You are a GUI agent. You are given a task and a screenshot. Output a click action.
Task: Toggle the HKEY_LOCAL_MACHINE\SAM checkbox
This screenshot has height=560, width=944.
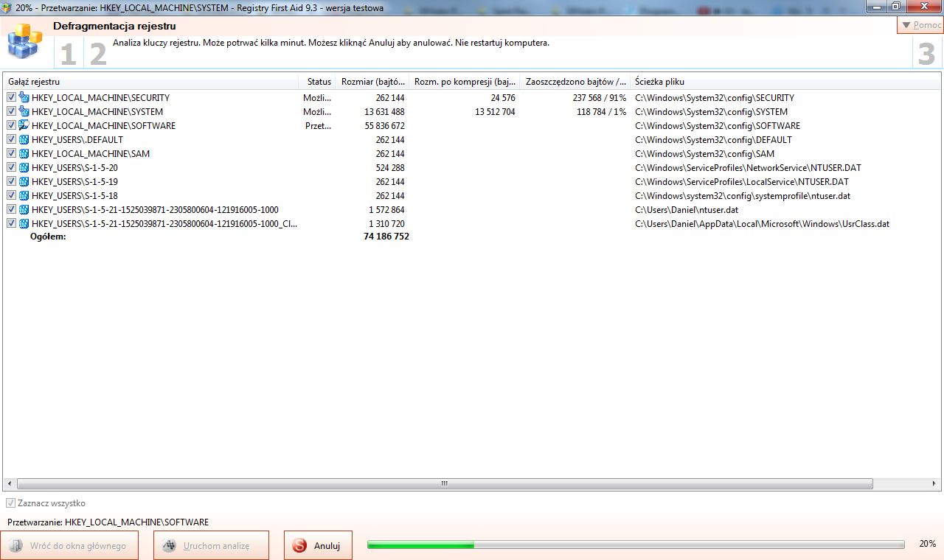(x=11, y=153)
